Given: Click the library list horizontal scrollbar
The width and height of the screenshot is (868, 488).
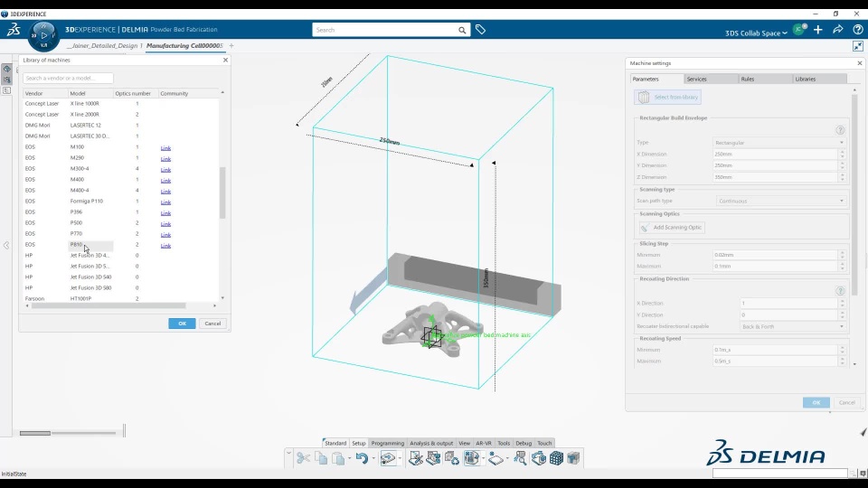Looking at the screenshot, I should tap(108, 305).
